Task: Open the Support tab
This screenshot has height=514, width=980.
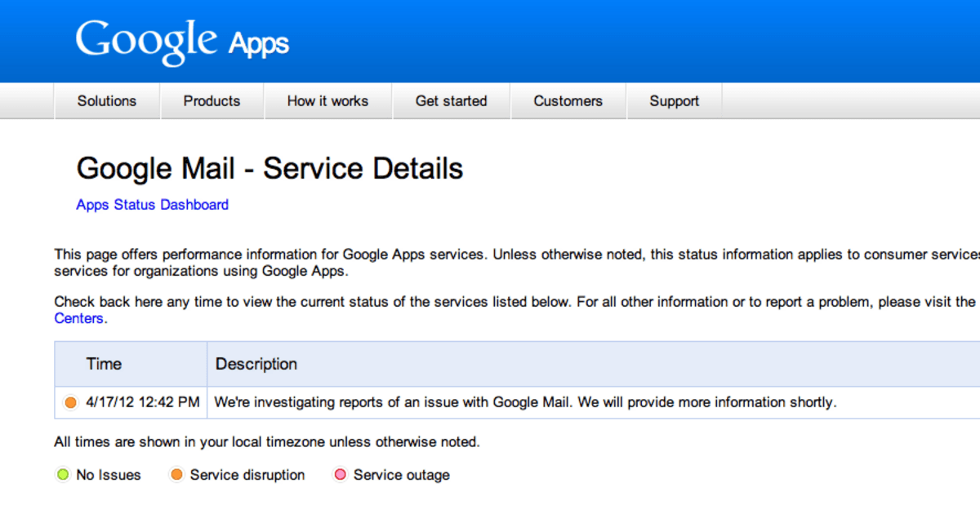Action: click(674, 101)
